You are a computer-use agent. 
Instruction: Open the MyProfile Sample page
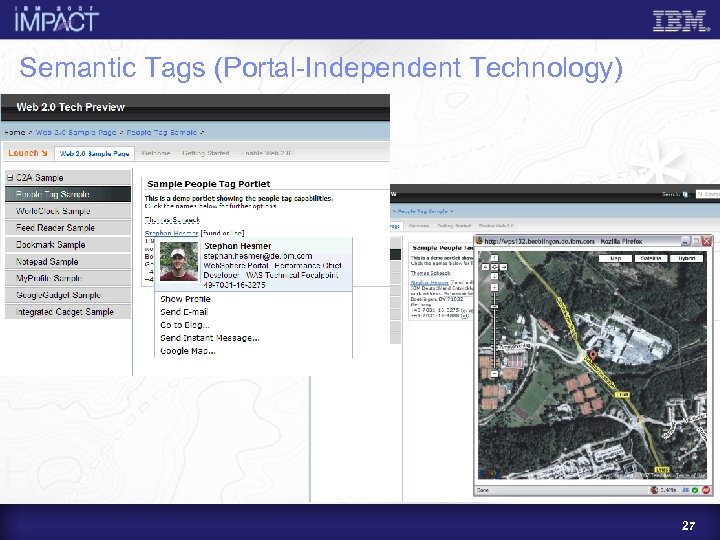(x=68, y=278)
